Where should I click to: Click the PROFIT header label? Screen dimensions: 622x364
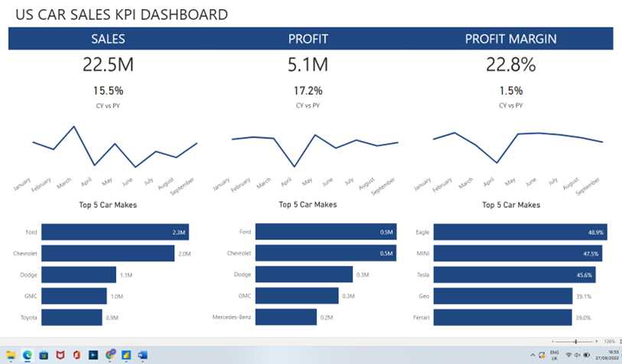308,39
